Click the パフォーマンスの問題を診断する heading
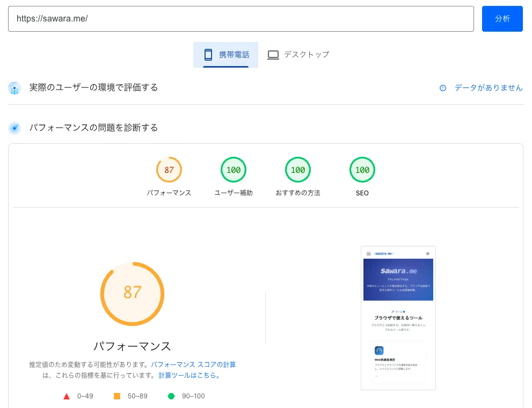The height and width of the screenshot is (408, 532). coord(93,128)
